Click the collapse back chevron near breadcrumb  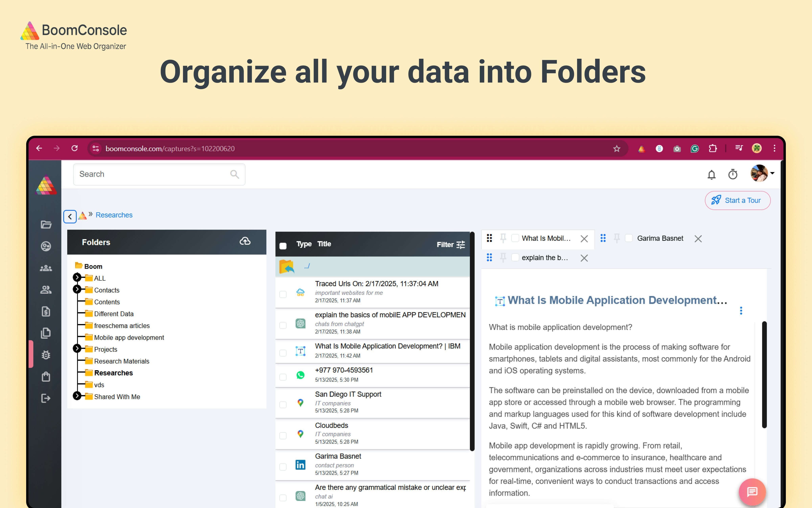pos(70,217)
